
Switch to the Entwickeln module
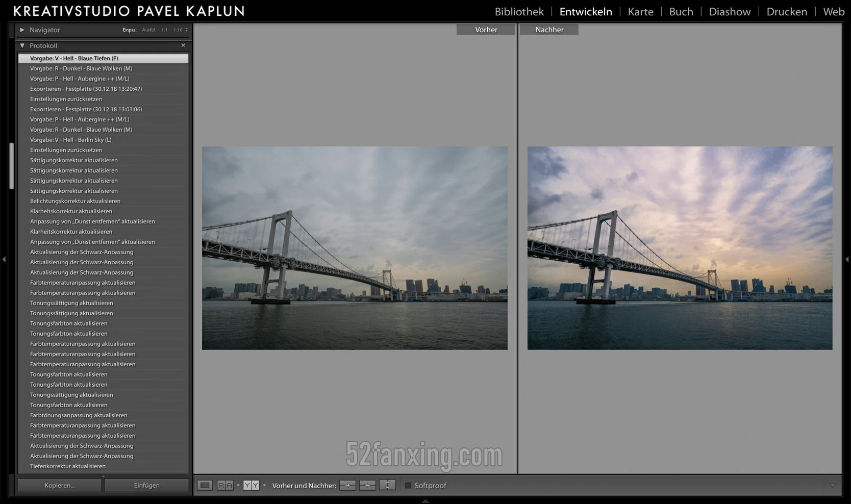586,12
